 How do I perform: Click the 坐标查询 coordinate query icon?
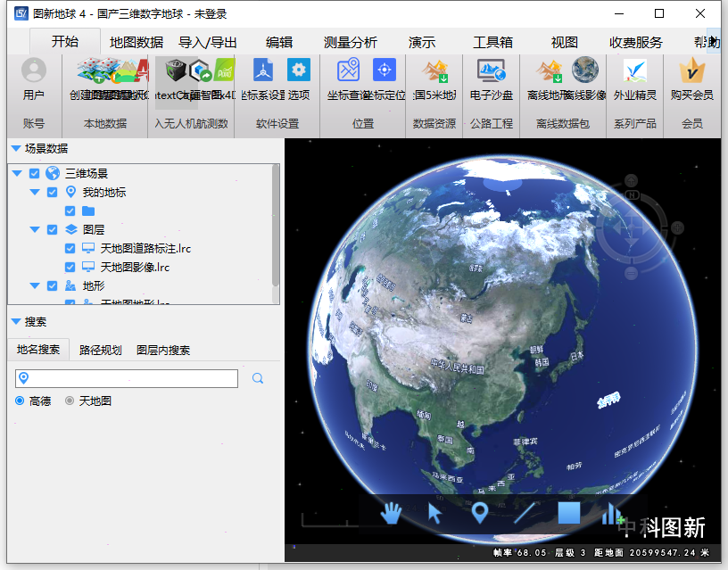pos(348,70)
